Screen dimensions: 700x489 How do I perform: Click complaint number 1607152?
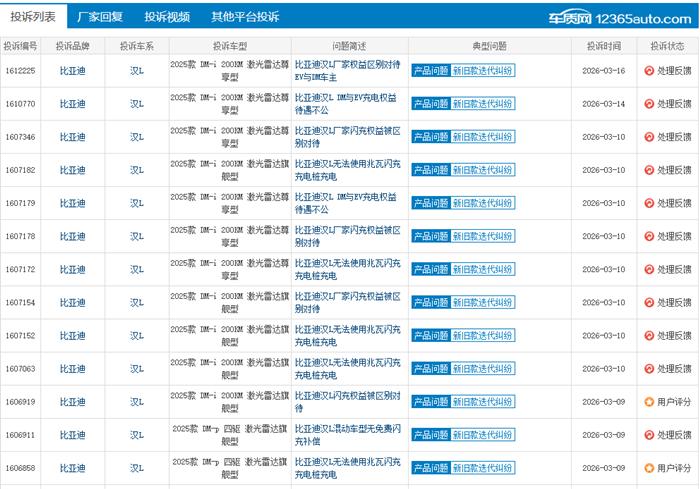point(21,336)
